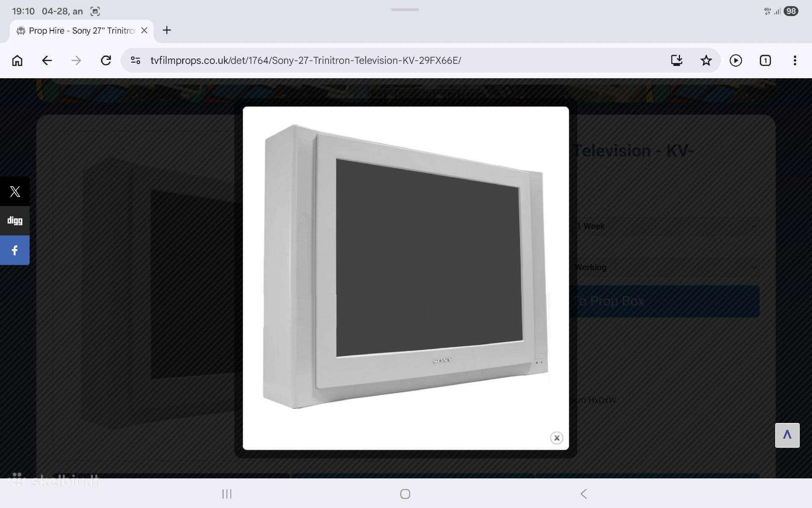Go to the browser home page
The width and height of the screenshot is (812, 508).
pyautogui.click(x=17, y=60)
